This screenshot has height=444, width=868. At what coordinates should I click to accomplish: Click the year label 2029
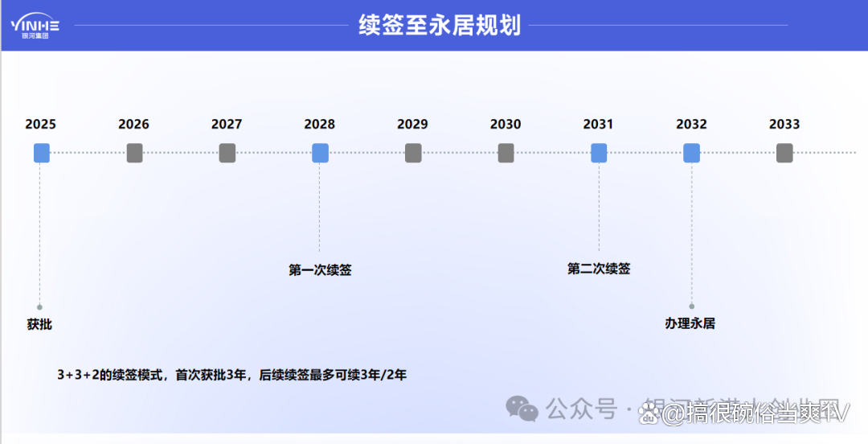pos(412,124)
